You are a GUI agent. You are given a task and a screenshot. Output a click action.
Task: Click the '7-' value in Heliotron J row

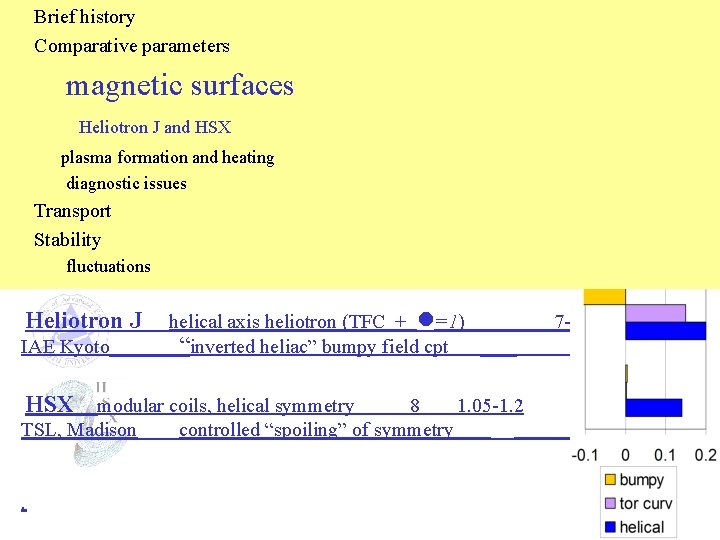click(x=562, y=322)
